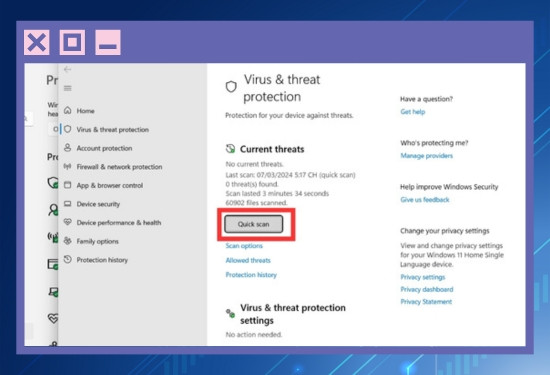Click the pink square maximize button

pyautogui.click(x=72, y=42)
